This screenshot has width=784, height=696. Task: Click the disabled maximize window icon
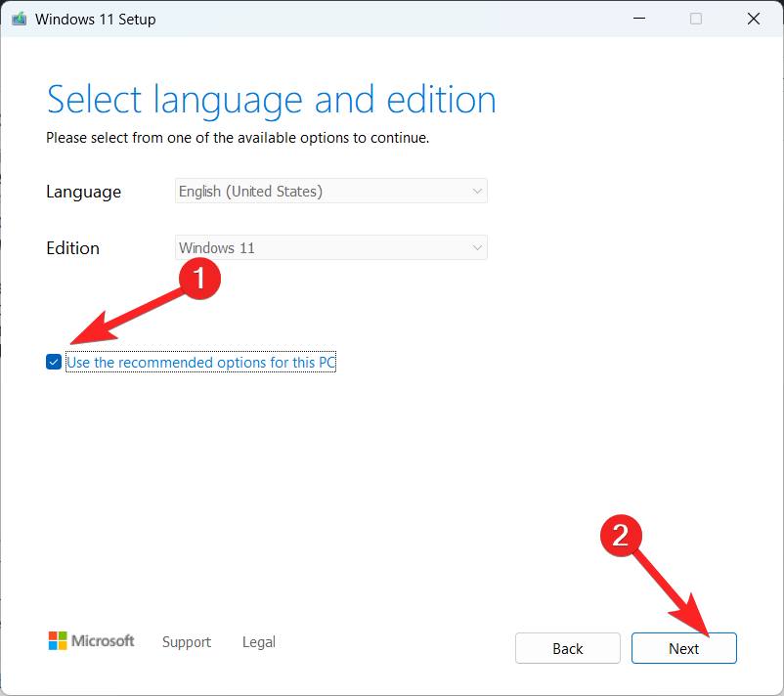pos(696,19)
